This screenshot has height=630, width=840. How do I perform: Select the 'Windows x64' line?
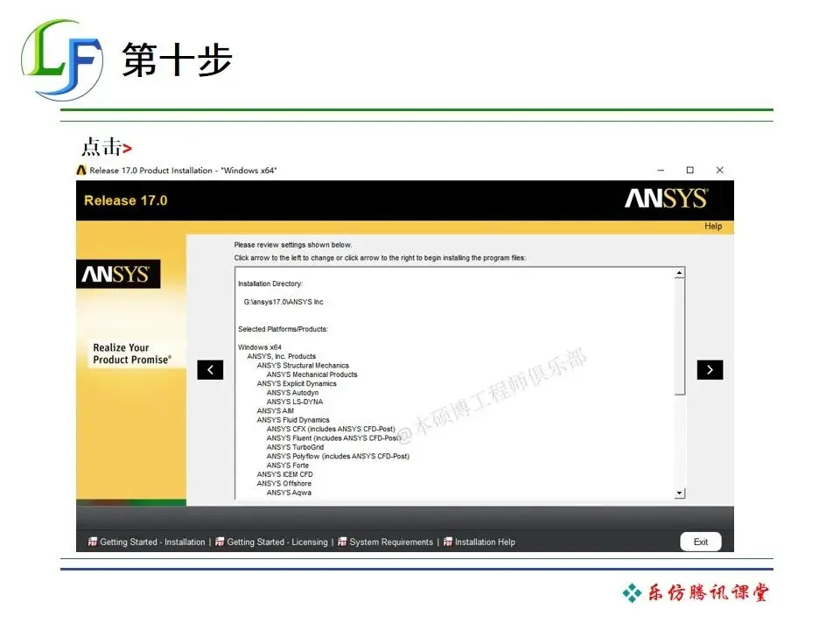coord(260,347)
